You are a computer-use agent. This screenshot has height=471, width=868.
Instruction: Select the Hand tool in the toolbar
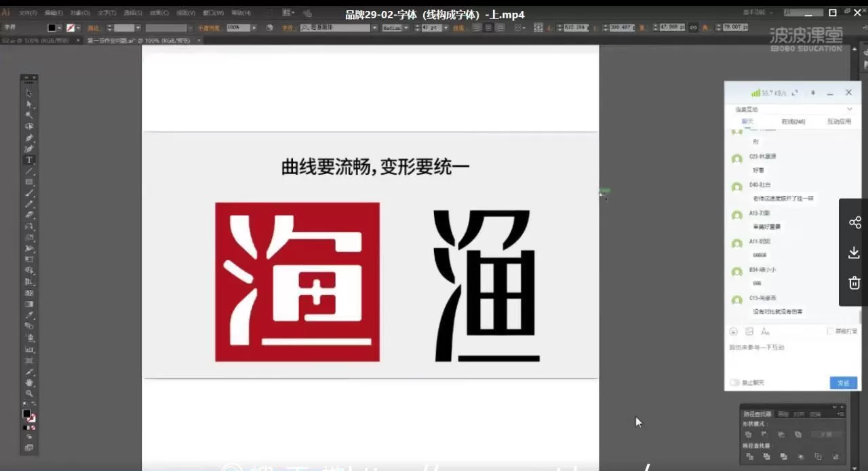click(28, 381)
